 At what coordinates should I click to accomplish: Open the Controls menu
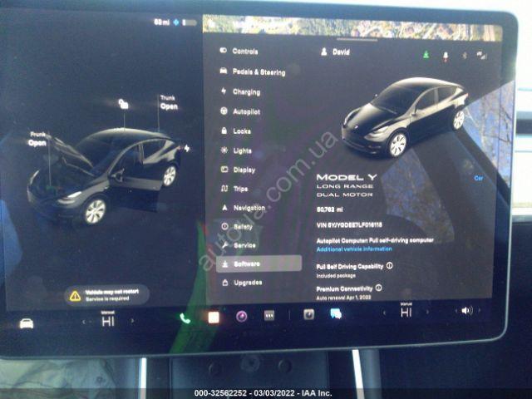click(239, 52)
